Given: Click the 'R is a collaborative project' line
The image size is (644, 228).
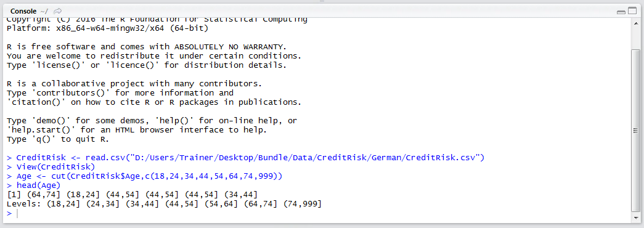Looking at the screenshot, I should point(134,83).
